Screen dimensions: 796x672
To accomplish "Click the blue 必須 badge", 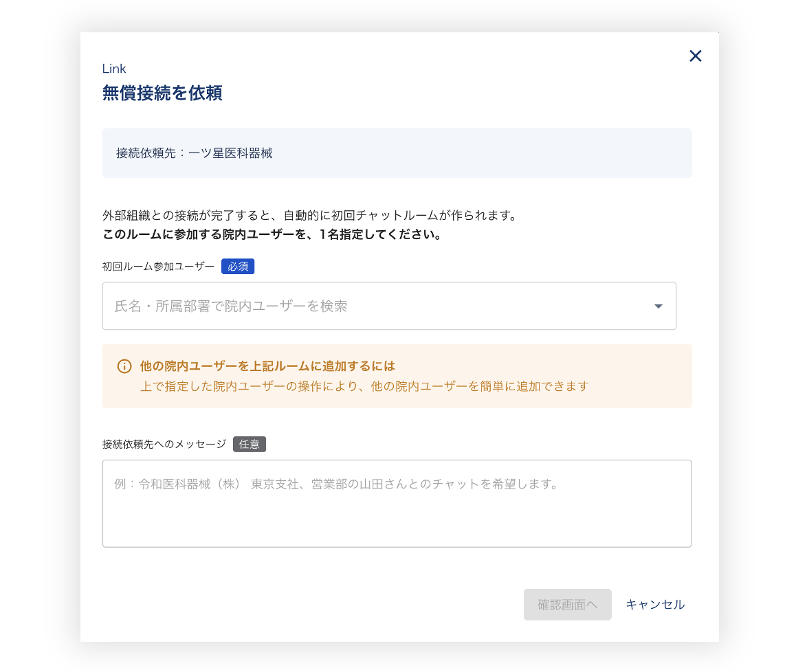I will click(238, 267).
